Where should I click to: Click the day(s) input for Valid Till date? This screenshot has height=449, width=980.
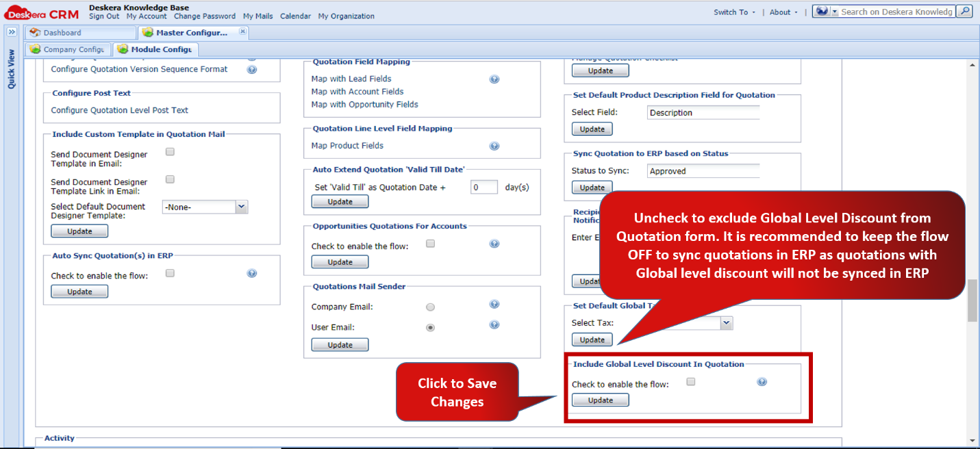click(484, 185)
